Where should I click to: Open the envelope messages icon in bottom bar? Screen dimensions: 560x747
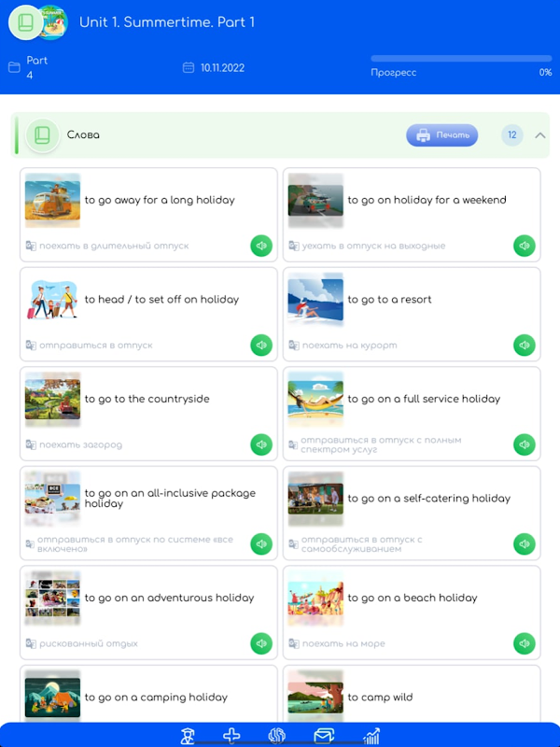pos(324,736)
